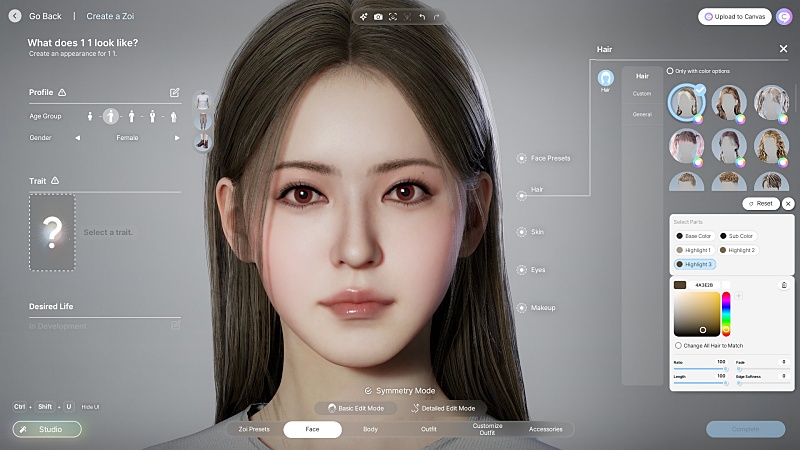Click the hair Reset button

click(761, 203)
